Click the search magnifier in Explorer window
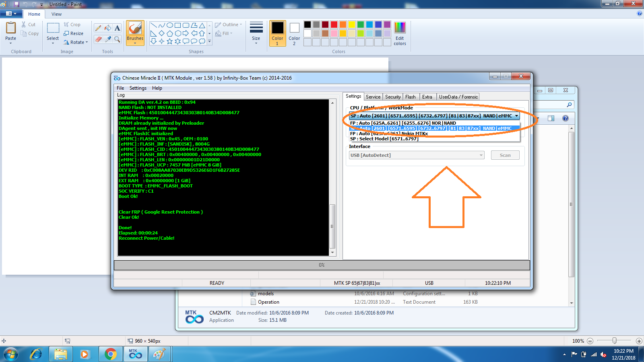644x362 pixels. pyautogui.click(x=569, y=105)
